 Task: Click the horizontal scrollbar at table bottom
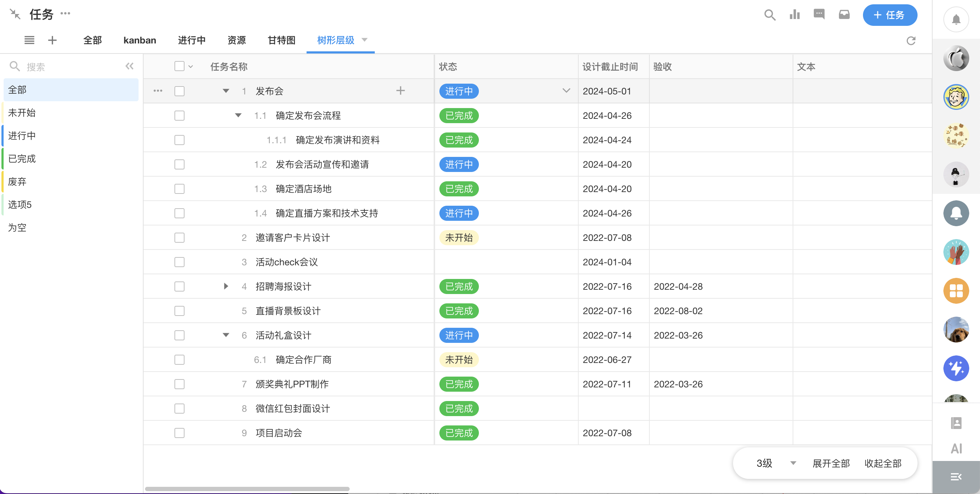tap(247, 489)
